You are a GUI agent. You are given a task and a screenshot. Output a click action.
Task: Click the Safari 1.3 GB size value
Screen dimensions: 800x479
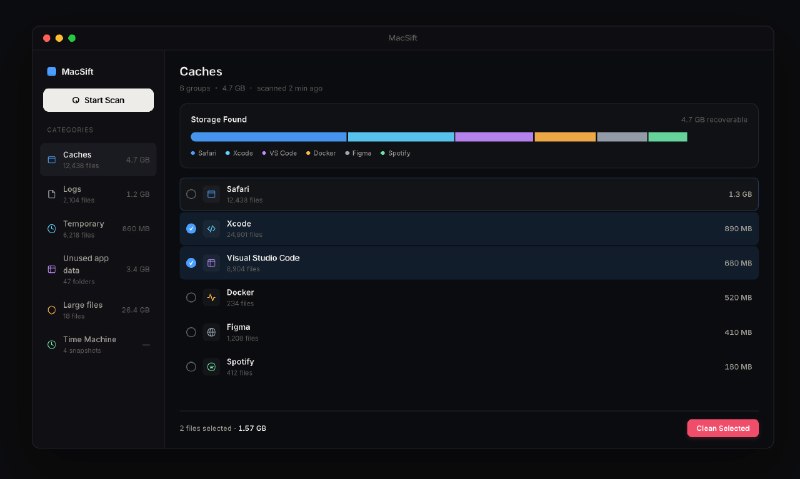pos(740,194)
